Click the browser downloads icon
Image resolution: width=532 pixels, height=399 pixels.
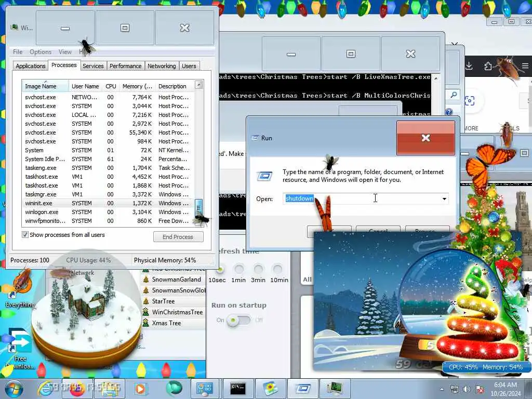(x=469, y=65)
